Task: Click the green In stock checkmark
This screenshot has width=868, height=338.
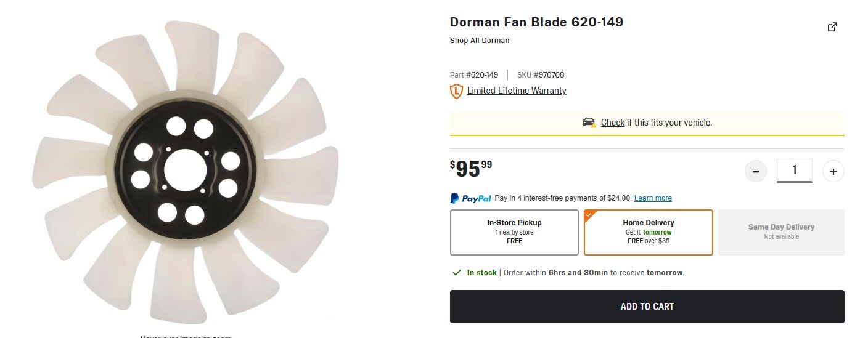Action: (457, 272)
